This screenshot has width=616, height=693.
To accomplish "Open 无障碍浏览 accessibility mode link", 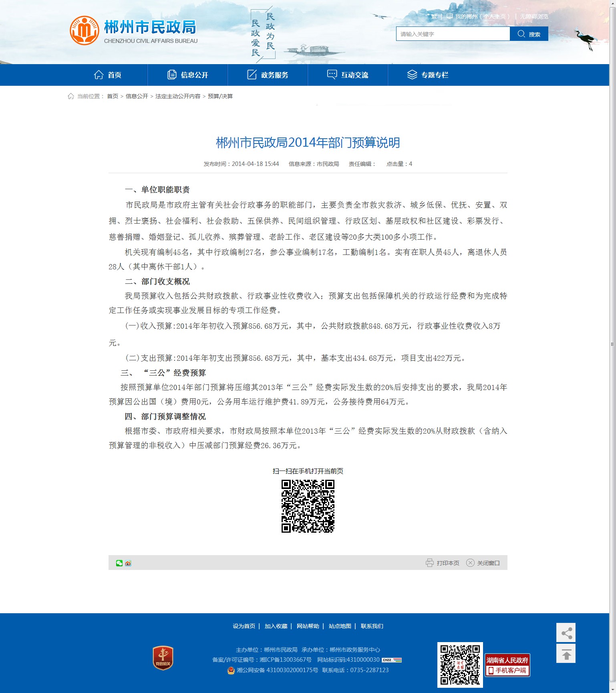I will click(x=534, y=16).
